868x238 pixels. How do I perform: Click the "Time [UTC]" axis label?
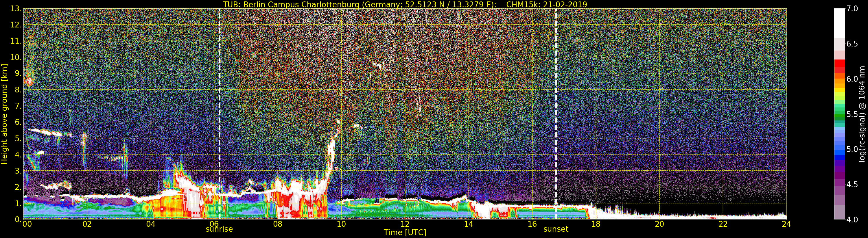click(405, 232)
